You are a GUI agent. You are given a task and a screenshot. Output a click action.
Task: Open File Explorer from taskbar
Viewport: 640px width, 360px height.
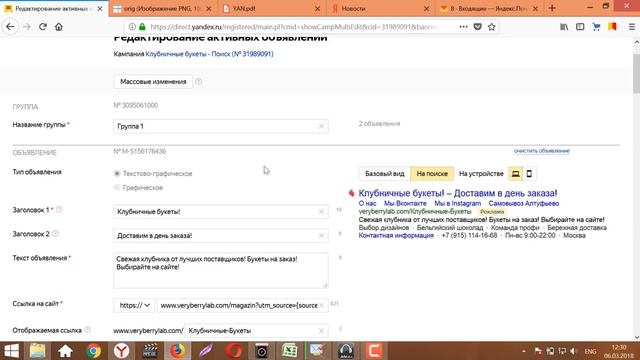pos(38,351)
